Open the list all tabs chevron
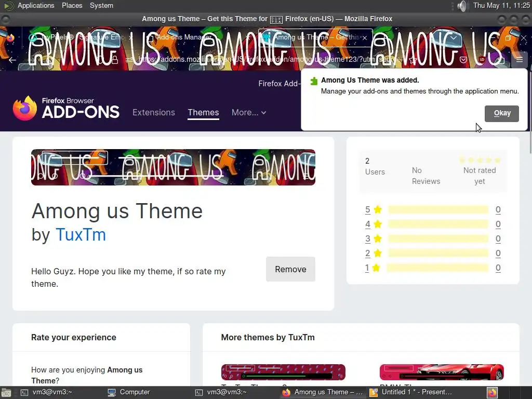Viewport: 532px width, 399px height. pos(454,37)
